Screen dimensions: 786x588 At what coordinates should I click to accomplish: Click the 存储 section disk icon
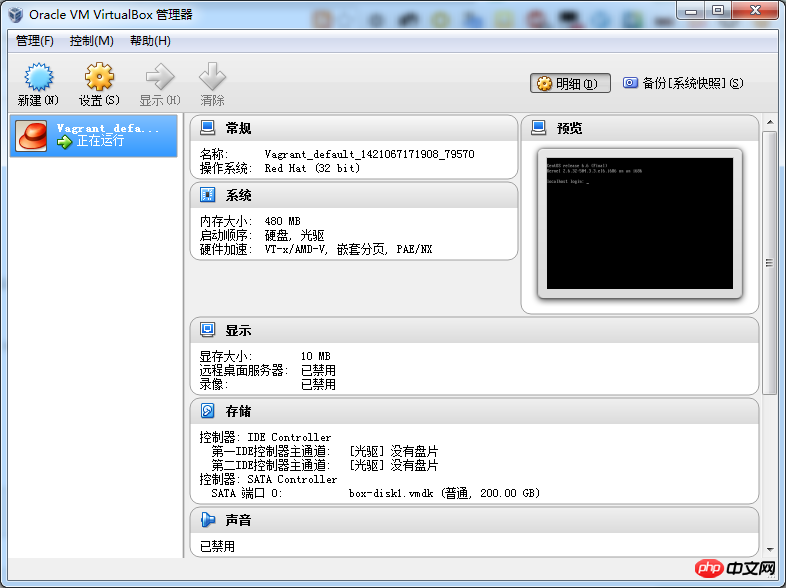click(208, 411)
